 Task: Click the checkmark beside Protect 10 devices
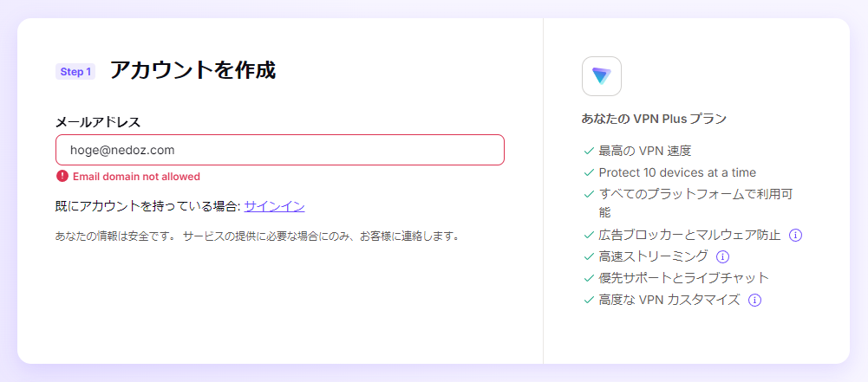[x=589, y=173]
